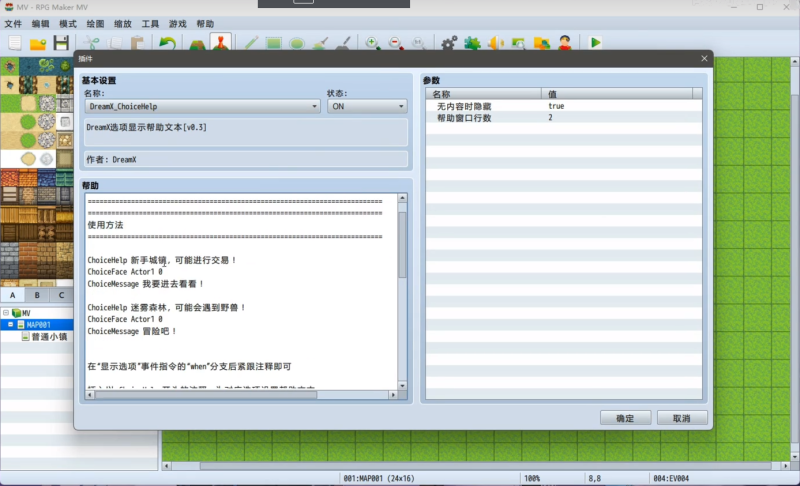The image size is (800, 486).
Task: Open the 模式 menu
Action: pyautogui.click(x=68, y=23)
